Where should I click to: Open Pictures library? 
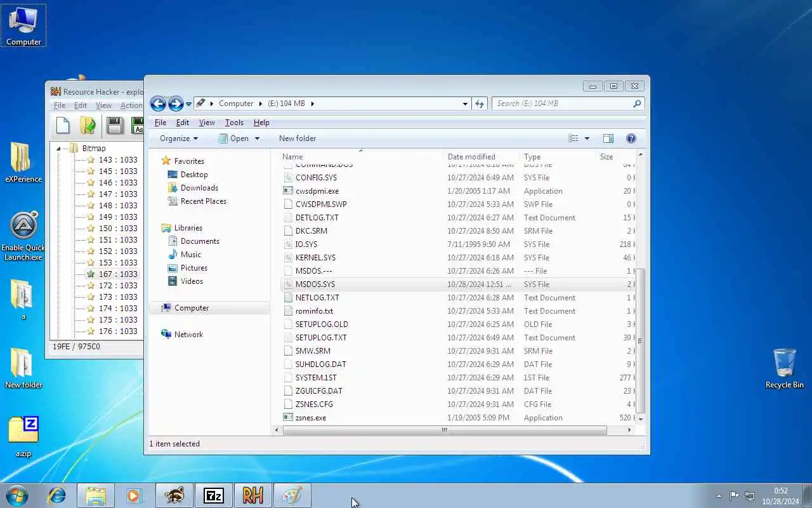click(193, 268)
